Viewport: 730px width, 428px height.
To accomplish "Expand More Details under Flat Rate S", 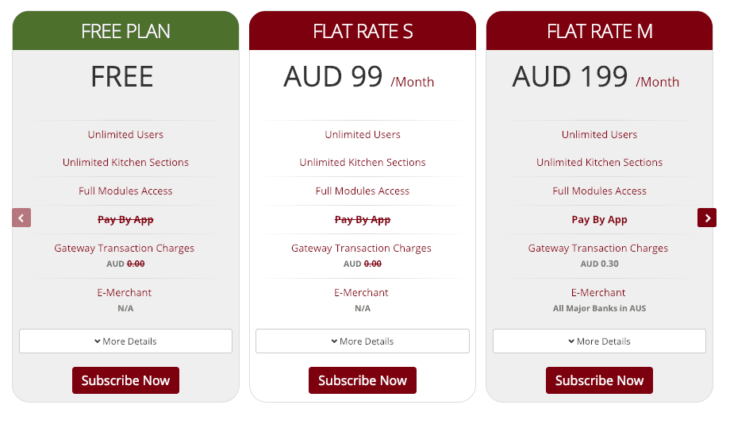I will click(362, 341).
